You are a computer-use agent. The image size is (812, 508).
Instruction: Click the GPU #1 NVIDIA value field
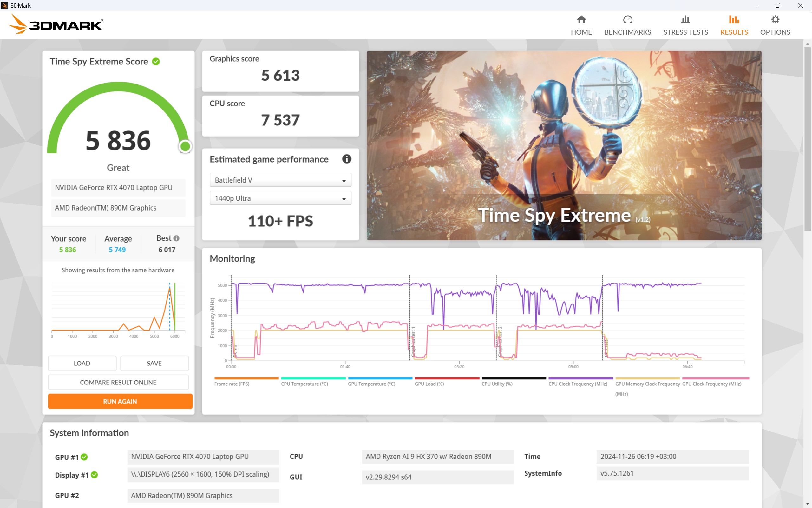[203, 456]
